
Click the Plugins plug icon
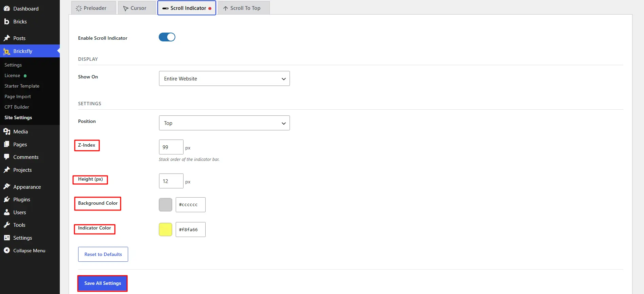click(x=7, y=199)
